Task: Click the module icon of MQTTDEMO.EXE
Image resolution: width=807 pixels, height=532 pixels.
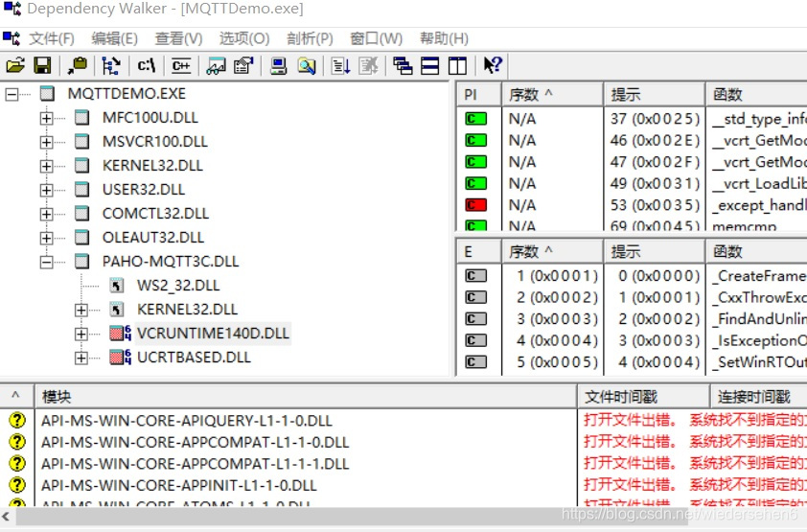Action: click(47, 94)
